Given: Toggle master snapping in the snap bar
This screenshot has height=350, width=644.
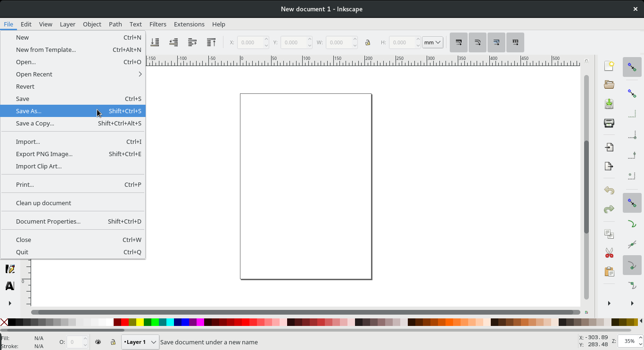Looking at the screenshot, I should (632, 67).
